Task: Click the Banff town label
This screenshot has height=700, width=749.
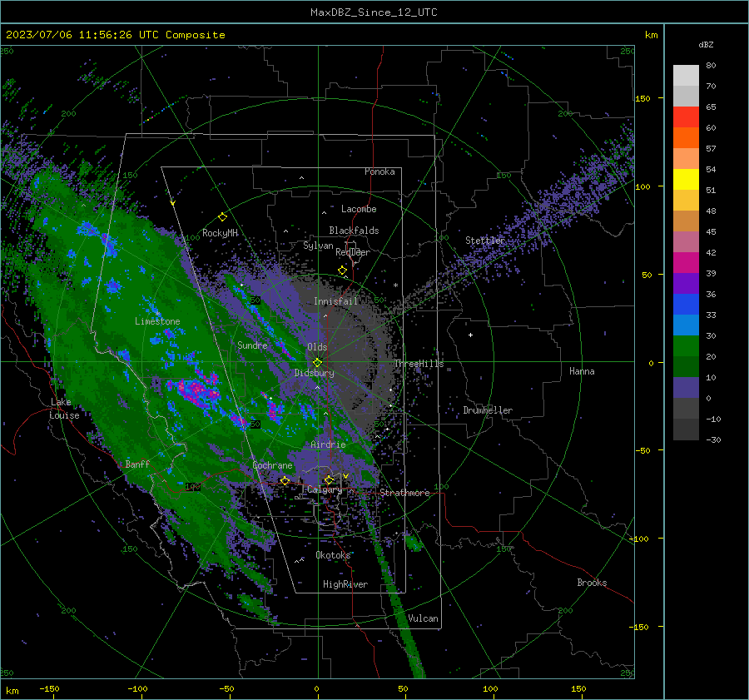Action: (137, 464)
